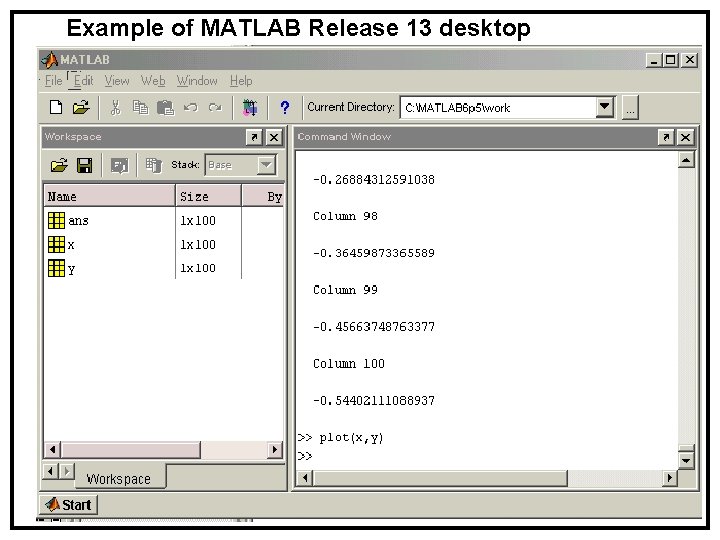Open Help with the question mark icon
The height and width of the screenshot is (540, 720).
285,107
